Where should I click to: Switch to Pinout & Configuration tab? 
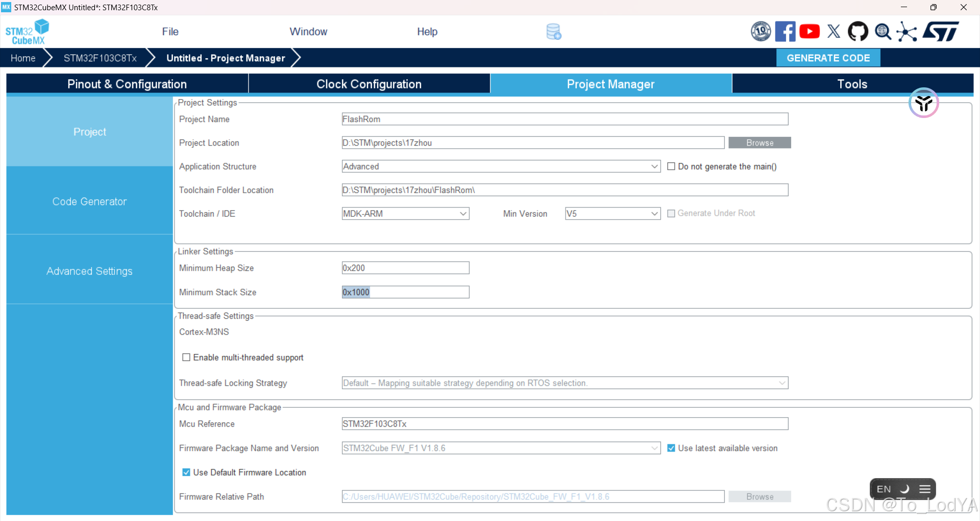coord(127,84)
